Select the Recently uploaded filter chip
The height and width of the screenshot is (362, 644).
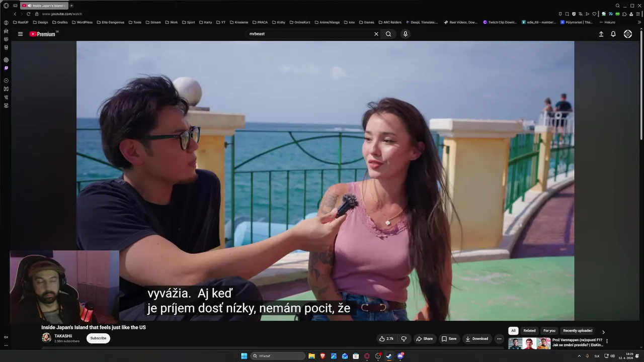(x=578, y=331)
